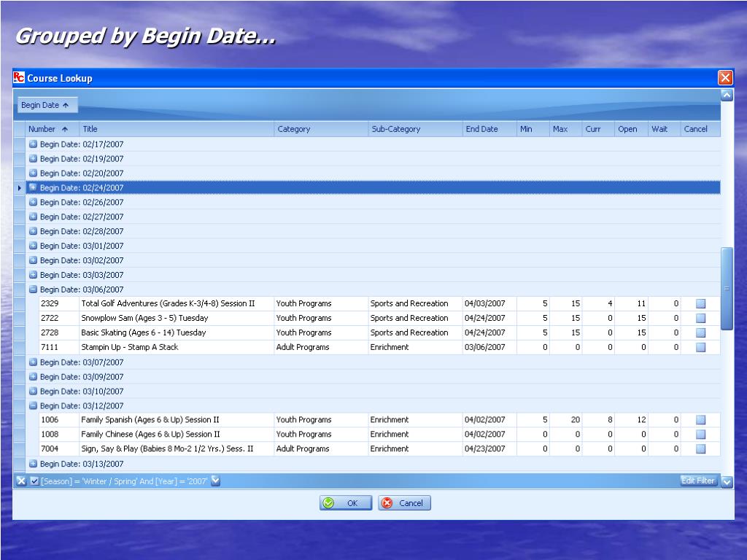The height and width of the screenshot is (560, 747).
Task: Select Basic Skating (Ages 6 - 14) Tuesday title
Action: [x=144, y=332]
